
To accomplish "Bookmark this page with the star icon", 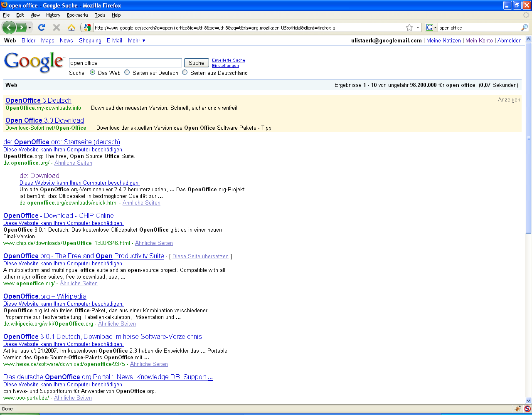I will click(409, 27).
